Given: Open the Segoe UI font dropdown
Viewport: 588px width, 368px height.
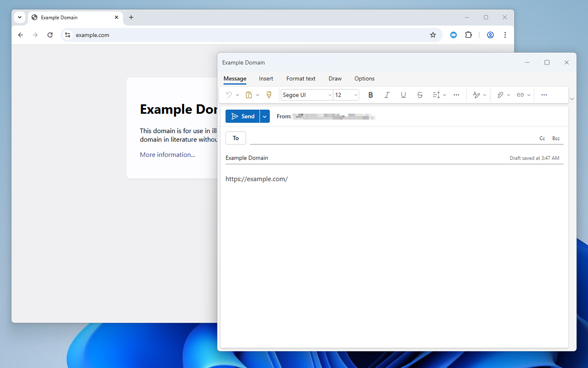Looking at the screenshot, I should tap(307, 95).
